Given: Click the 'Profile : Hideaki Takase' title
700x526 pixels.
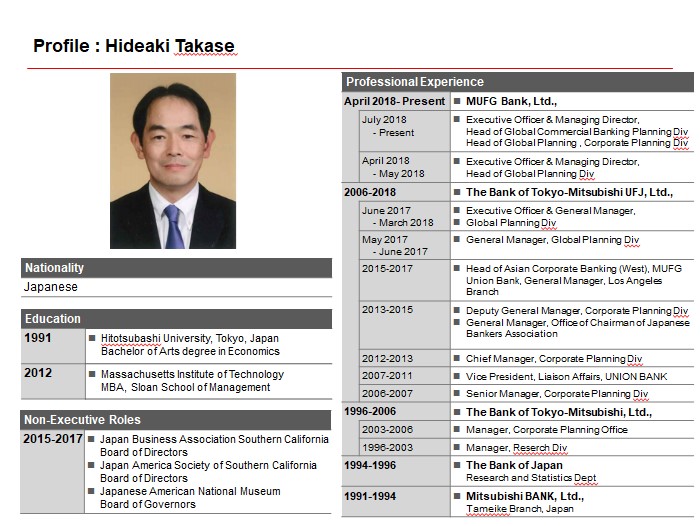Looking at the screenshot, I should tap(134, 46).
